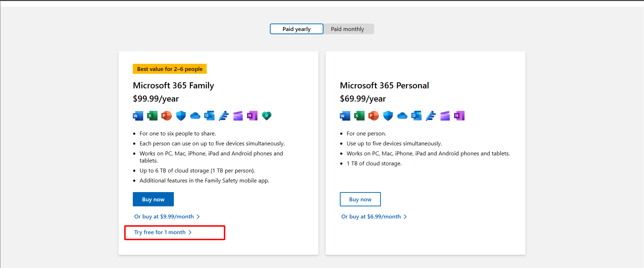Click the Defender shield icon in Family plan

coord(181,116)
